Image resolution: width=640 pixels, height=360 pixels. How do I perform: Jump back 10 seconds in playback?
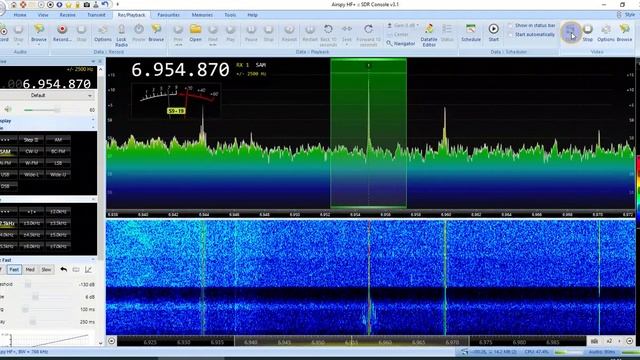[x=328, y=35]
